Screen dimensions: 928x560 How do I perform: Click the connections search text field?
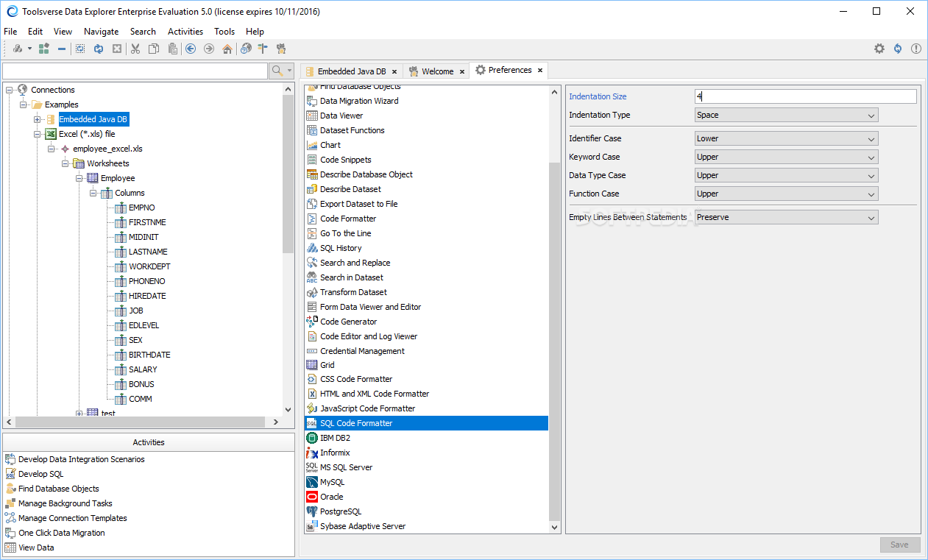pos(135,71)
